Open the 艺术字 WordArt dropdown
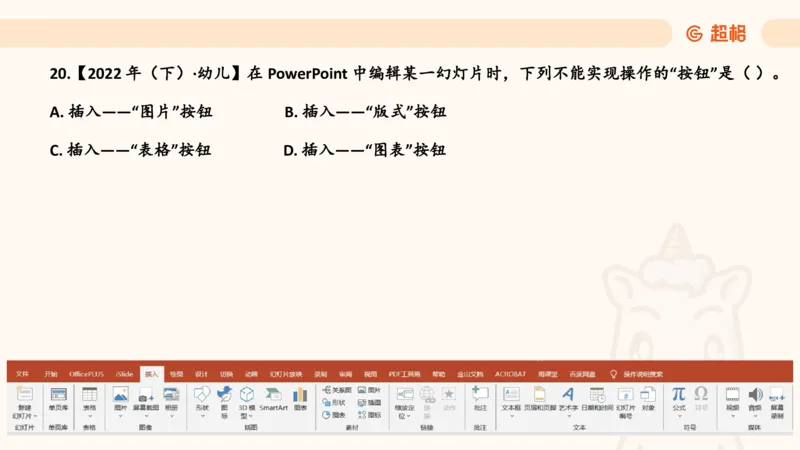The height and width of the screenshot is (450, 800). point(568,416)
